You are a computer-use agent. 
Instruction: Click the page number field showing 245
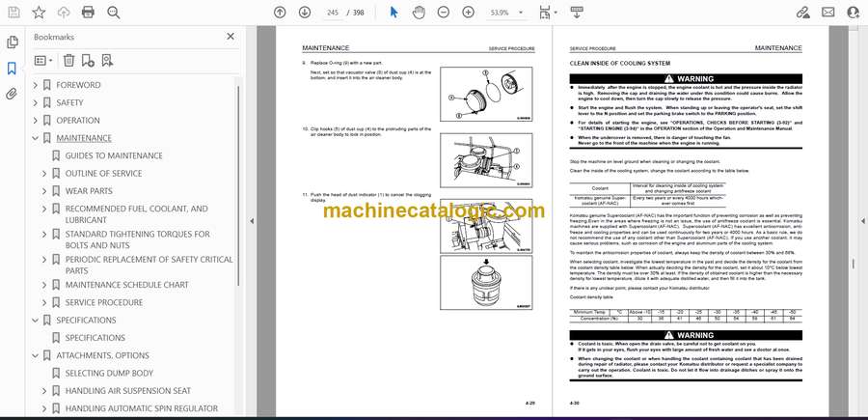[x=332, y=13]
